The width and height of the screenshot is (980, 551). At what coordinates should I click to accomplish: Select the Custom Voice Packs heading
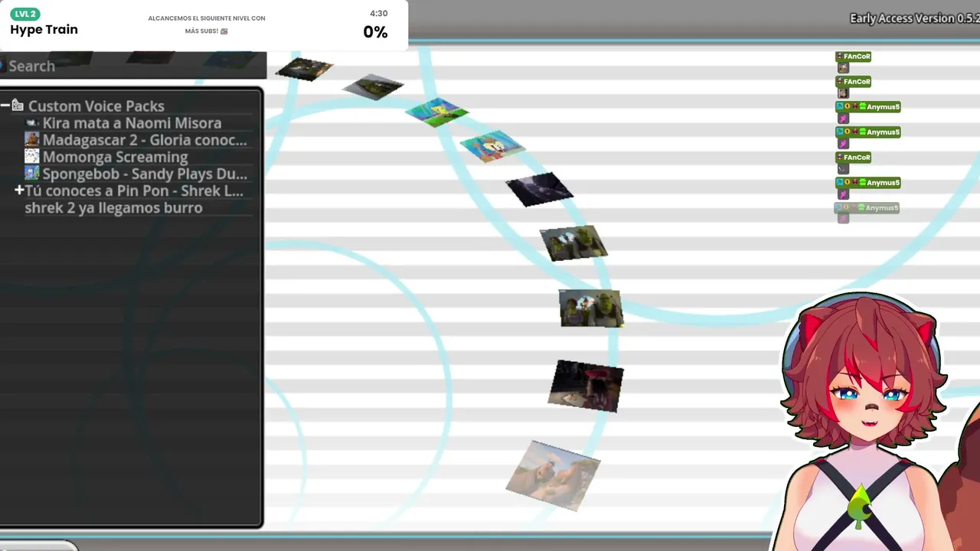coord(96,106)
